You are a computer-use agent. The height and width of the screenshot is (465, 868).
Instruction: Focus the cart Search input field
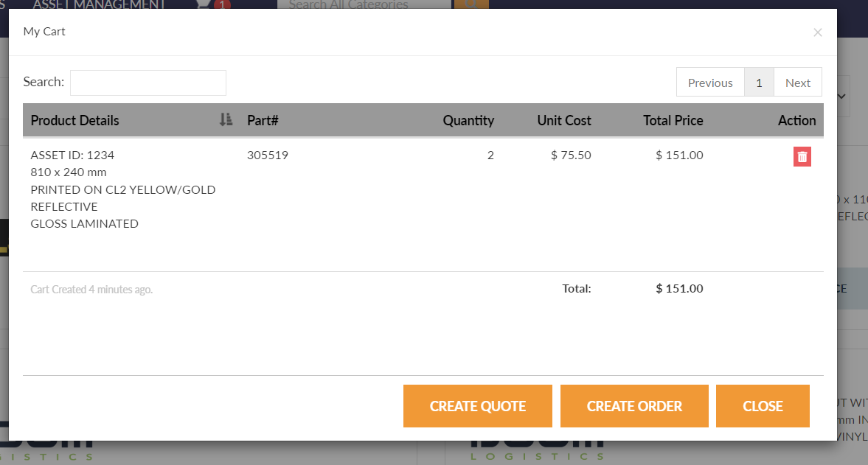click(x=147, y=83)
